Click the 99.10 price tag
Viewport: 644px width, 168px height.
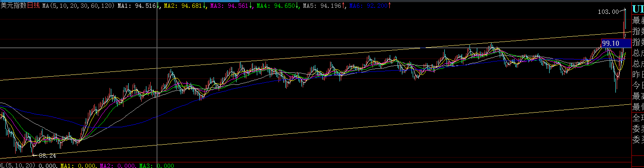pos(616,43)
